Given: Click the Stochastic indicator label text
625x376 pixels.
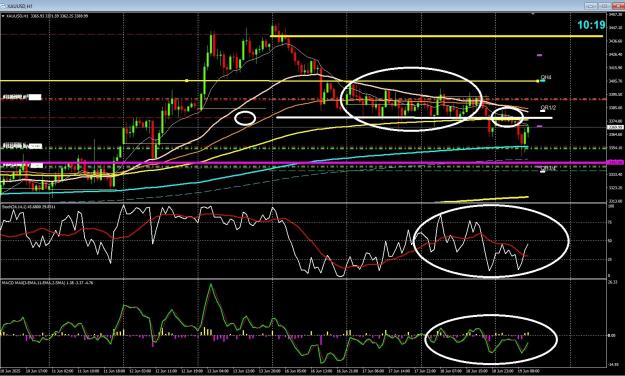Looking at the screenshot, I should coord(29,207).
